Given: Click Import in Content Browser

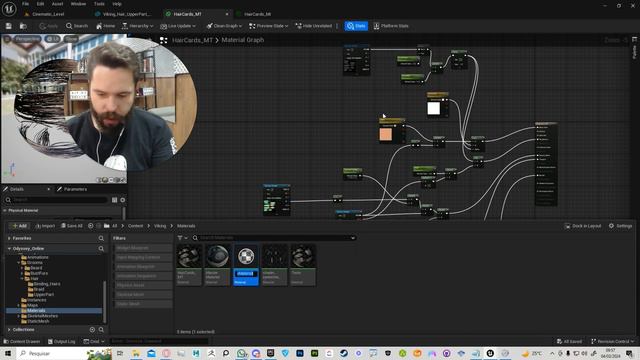Looking at the screenshot, I should (45, 226).
